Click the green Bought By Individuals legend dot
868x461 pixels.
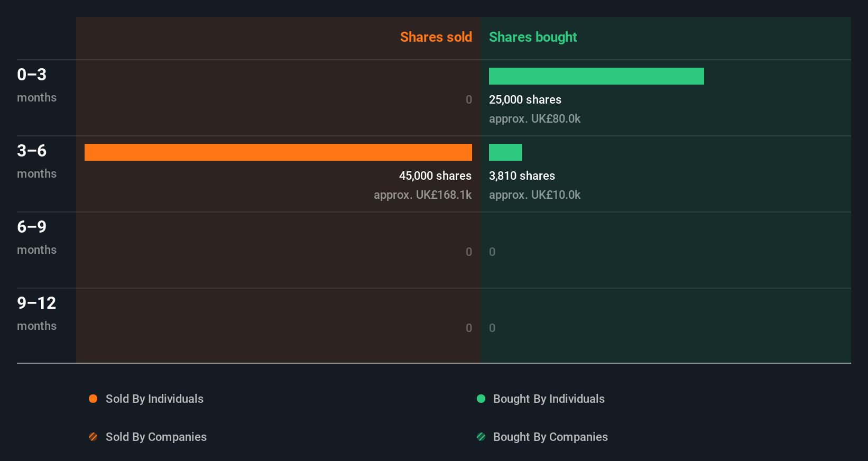point(481,399)
